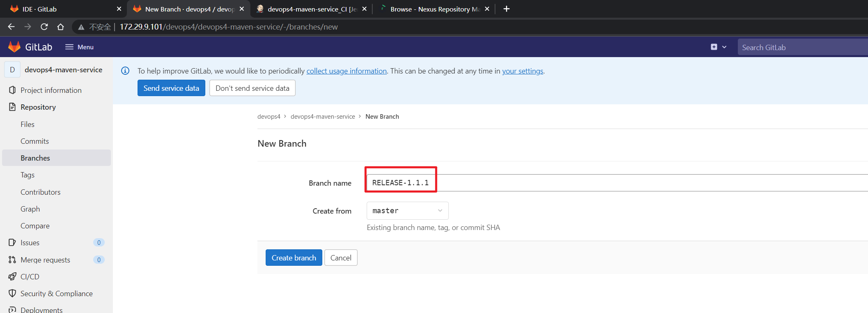This screenshot has width=868, height=313.
Task: Close the Jenkins devops4-maven-service_CI tab
Action: [x=364, y=9]
